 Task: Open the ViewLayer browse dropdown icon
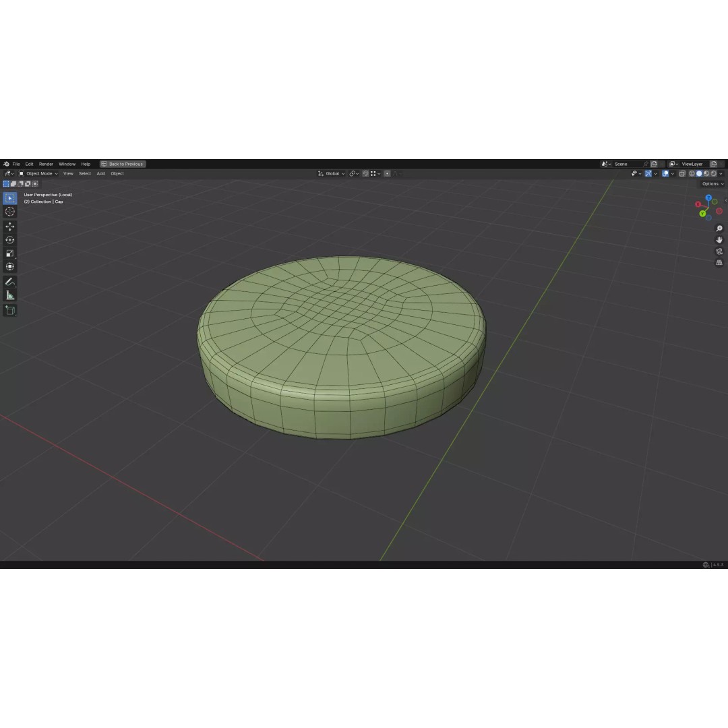pyautogui.click(x=673, y=164)
